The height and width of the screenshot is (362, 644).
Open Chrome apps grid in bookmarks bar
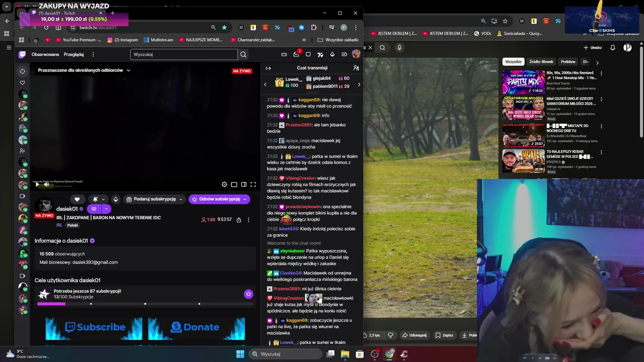click(21, 40)
